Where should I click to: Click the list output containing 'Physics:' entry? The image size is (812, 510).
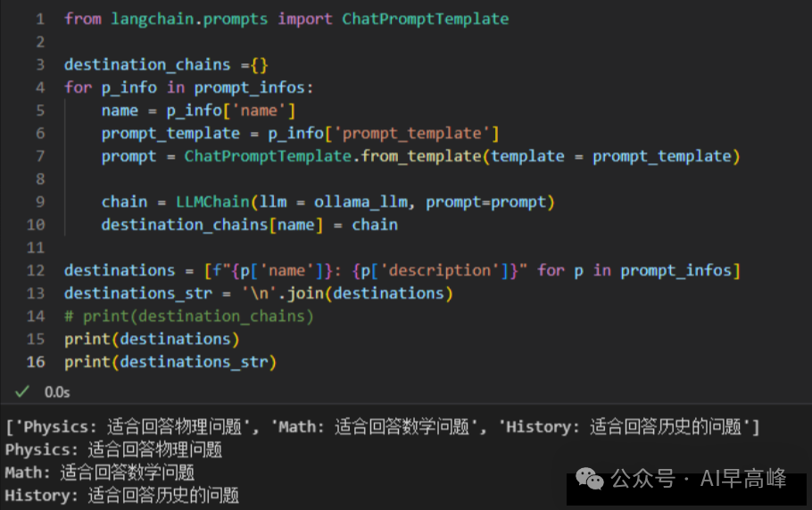382,427
